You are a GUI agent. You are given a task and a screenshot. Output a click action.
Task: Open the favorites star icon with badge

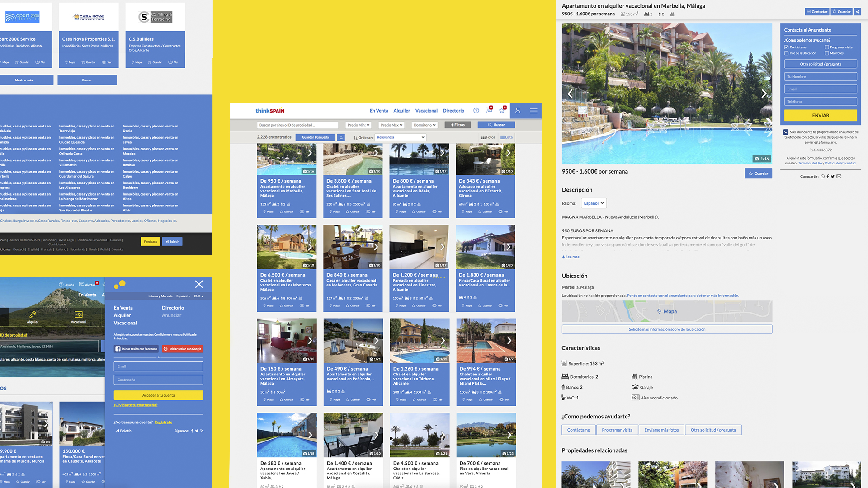(502, 110)
